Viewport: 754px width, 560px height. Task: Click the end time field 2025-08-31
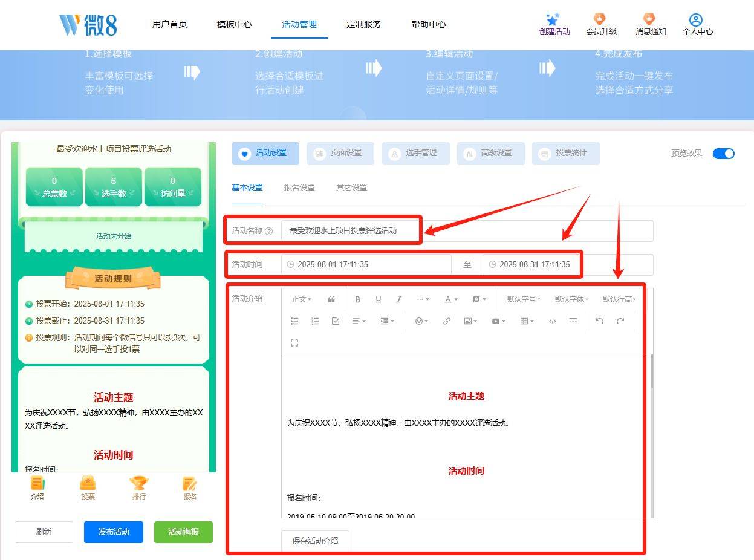coord(568,265)
